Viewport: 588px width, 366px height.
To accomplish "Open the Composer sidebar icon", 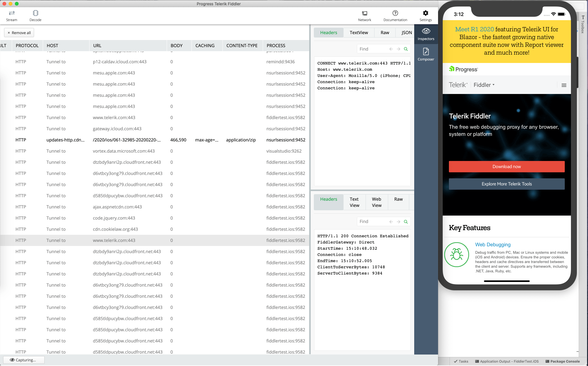I will pos(426,55).
